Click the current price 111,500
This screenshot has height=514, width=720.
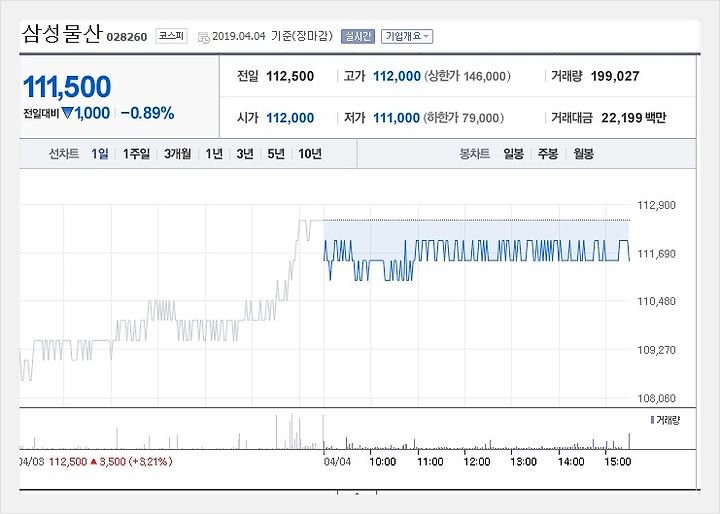[67, 87]
